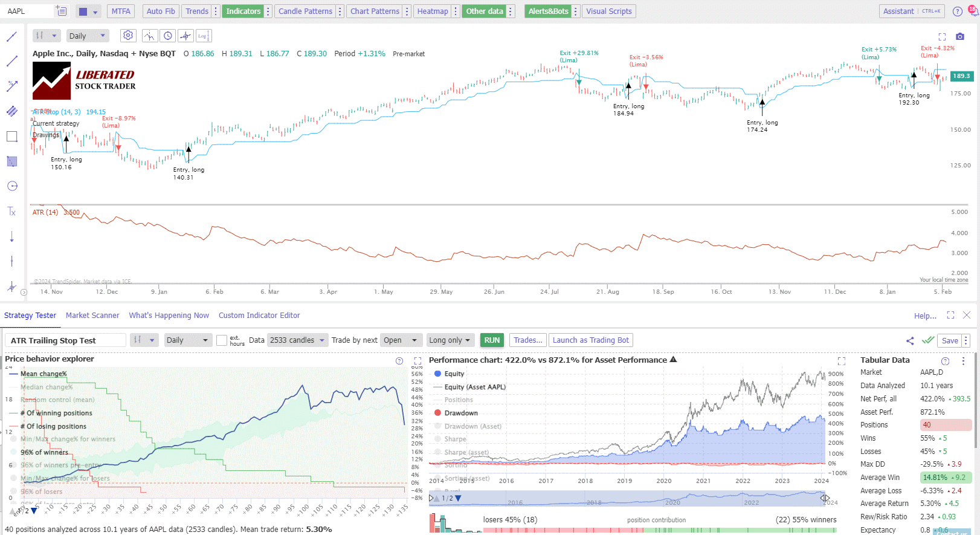Toggle # Of winning positions legend item

click(x=51, y=413)
